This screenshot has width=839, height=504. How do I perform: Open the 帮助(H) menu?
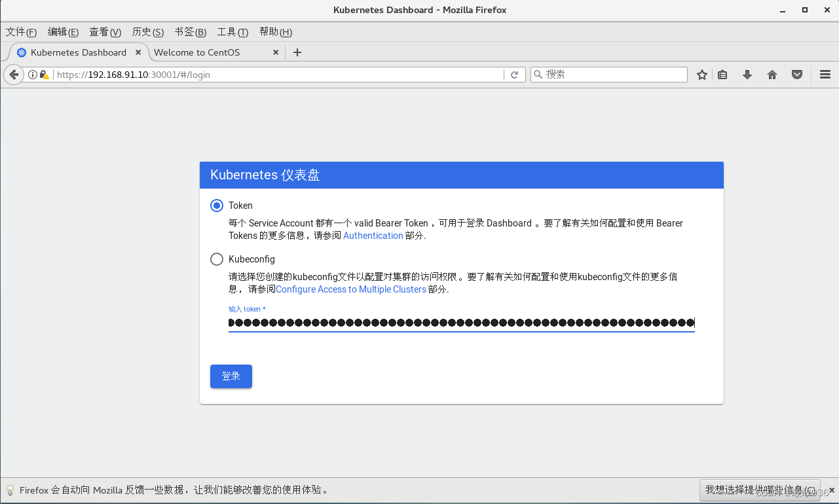tap(276, 32)
